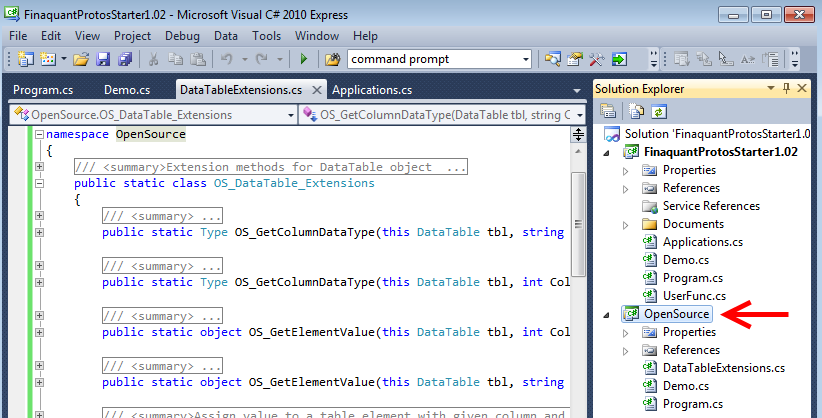Open the 'command prompt' find combo box

click(x=439, y=59)
